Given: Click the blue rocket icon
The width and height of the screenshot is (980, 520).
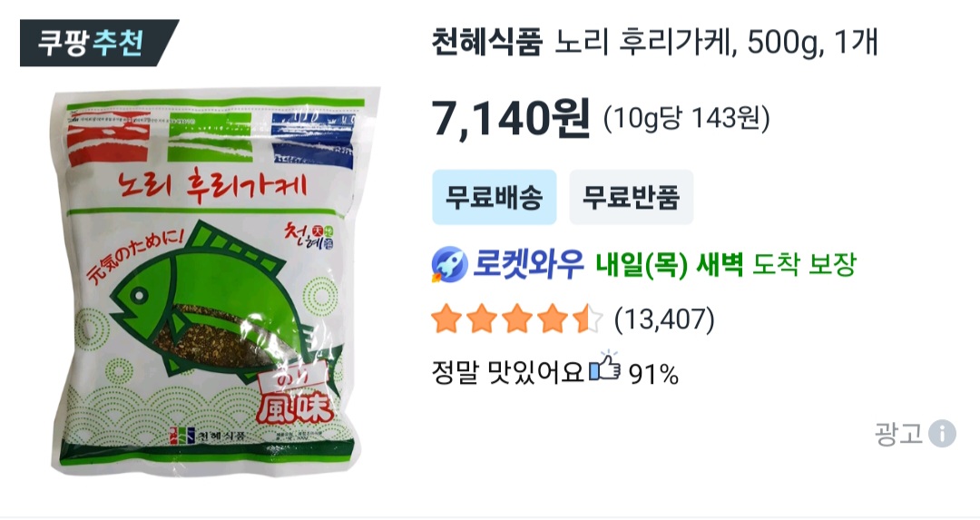Looking at the screenshot, I should point(449,265).
